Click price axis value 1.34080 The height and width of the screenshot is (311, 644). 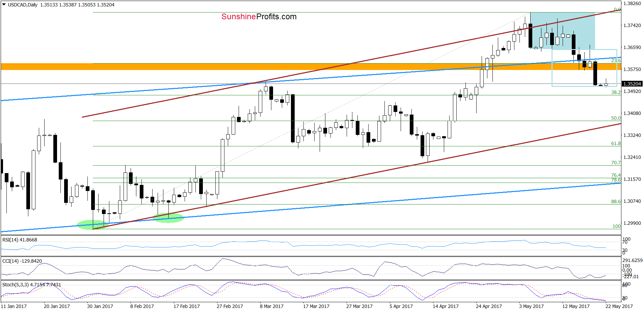(632, 113)
